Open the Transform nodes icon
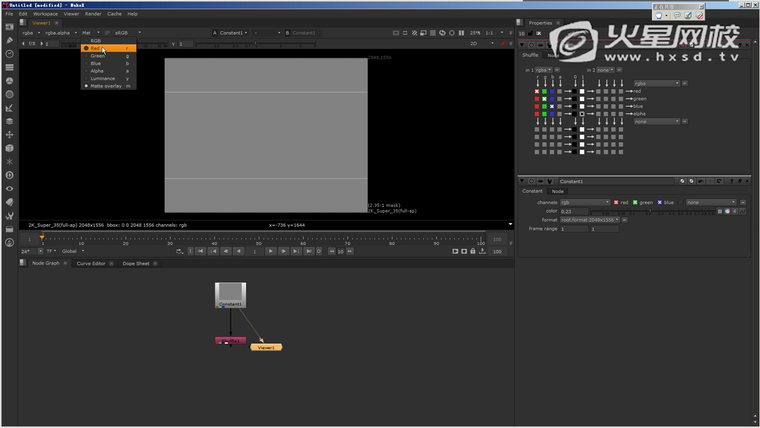The height and width of the screenshot is (428, 760). pos(9,134)
